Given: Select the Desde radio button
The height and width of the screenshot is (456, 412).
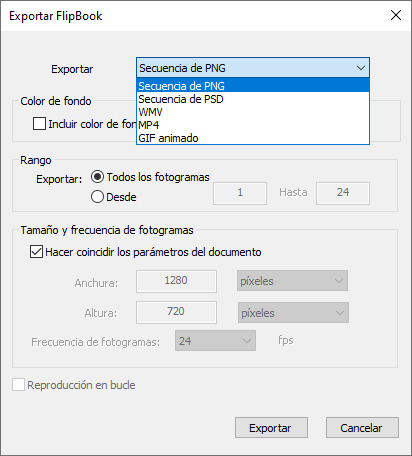Looking at the screenshot, I should (x=97, y=197).
